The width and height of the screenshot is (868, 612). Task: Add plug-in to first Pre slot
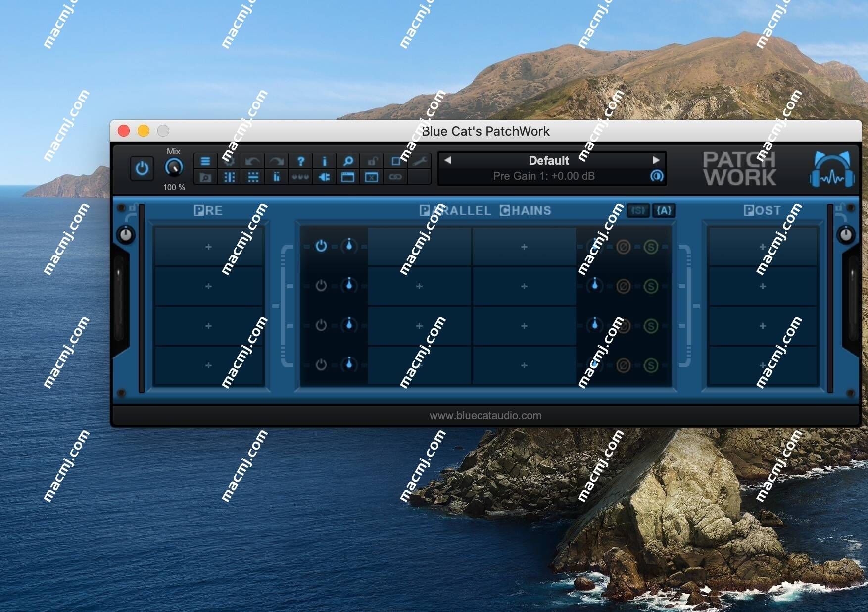[x=208, y=247]
